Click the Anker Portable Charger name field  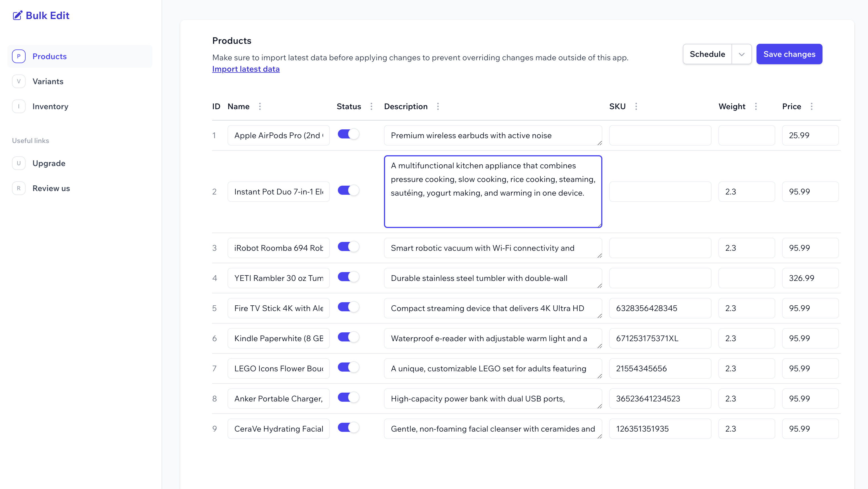tap(279, 399)
